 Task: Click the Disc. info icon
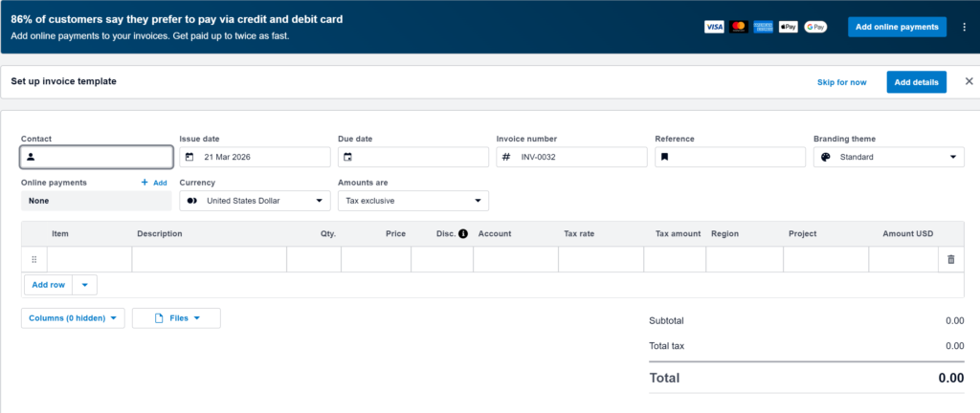(x=464, y=233)
